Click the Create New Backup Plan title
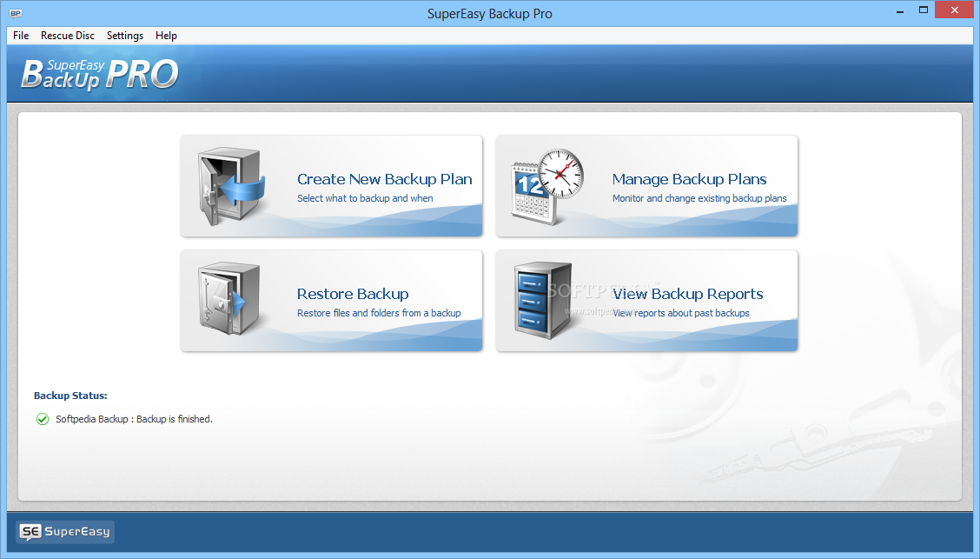This screenshot has height=559, width=980. (384, 179)
